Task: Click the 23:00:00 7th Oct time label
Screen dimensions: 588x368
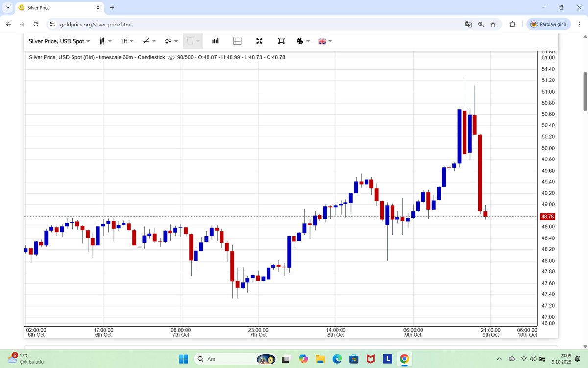Action: tap(258, 332)
